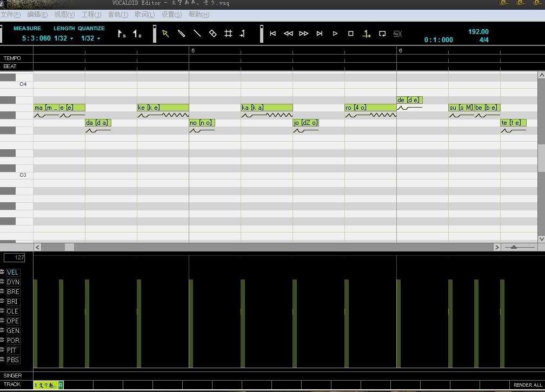
Task: Select the arrow pointer tool
Action: click(165, 34)
